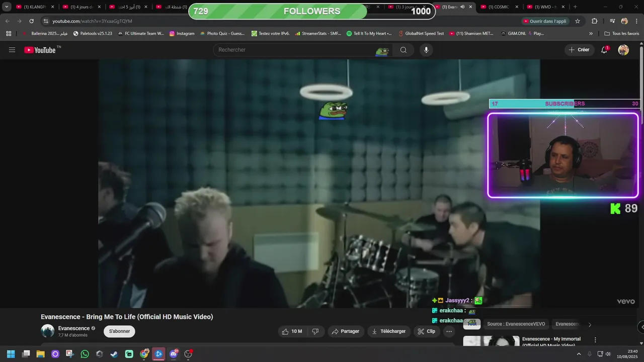Open GlobalNet Speed Test bookmark
Screen dimensions: 644x362
tap(421, 34)
